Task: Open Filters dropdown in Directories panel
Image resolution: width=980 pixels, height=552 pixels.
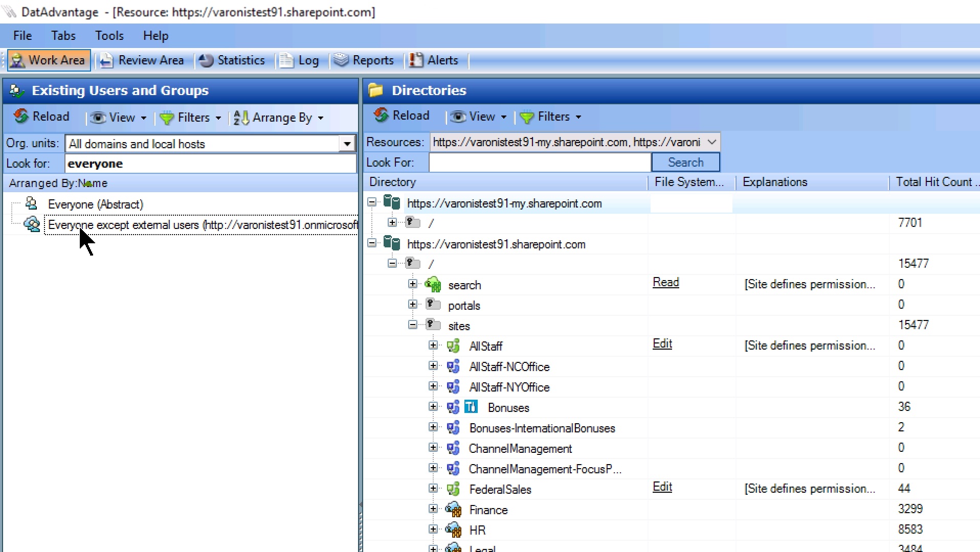Action: (550, 117)
